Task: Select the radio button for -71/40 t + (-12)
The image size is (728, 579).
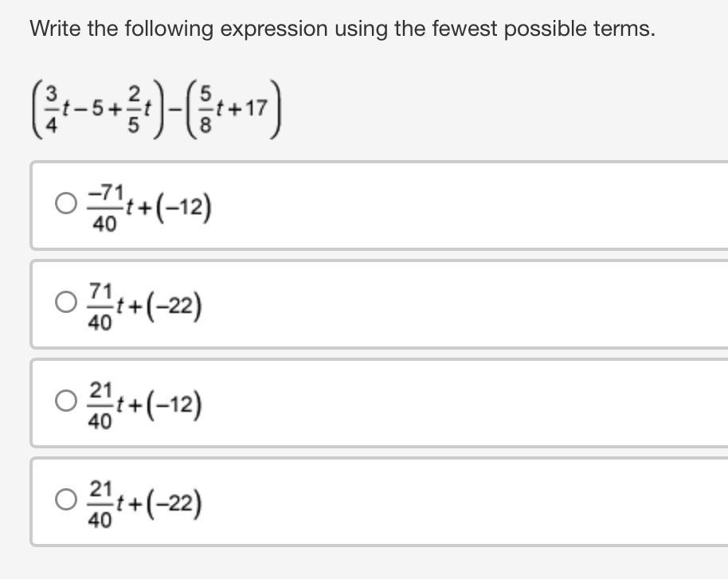Action: coord(66,203)
